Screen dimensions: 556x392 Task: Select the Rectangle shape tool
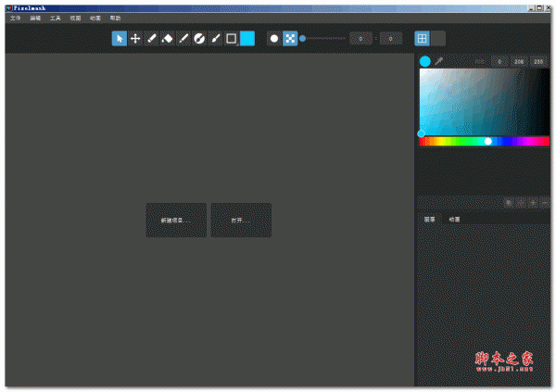[x=231, y=38]
